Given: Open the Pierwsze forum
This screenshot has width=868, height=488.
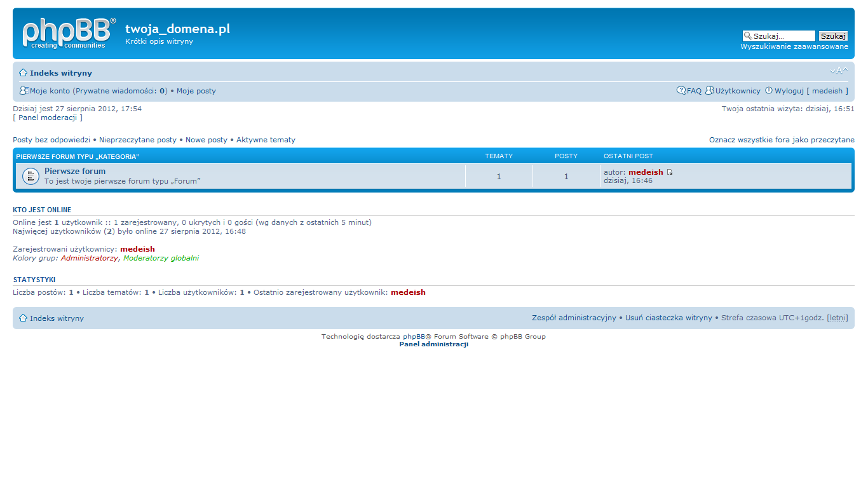Looking at the screenshot, I should point(75,171).
